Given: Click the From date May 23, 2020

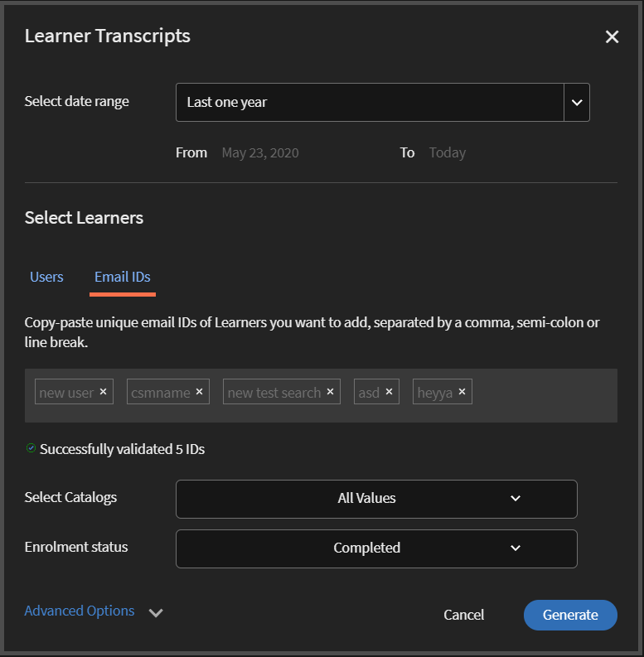Looking at the screenshot, I should [260, 152].
